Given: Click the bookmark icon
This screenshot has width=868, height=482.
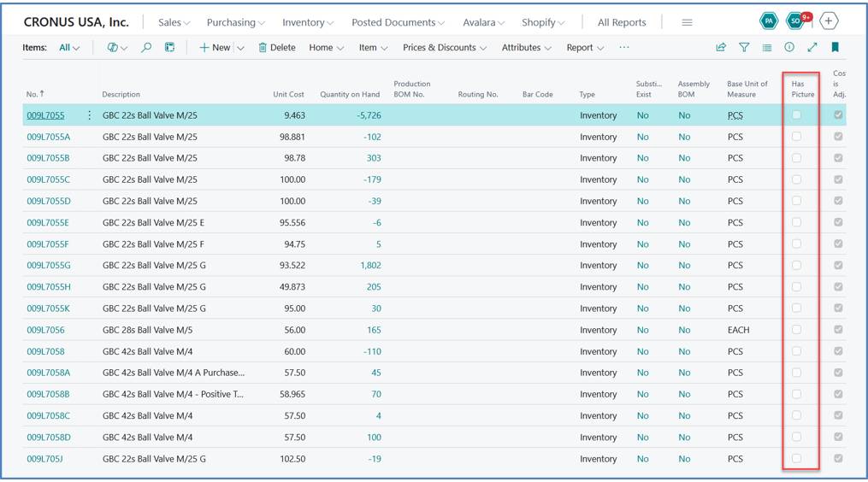Looking at the screenshot, I should click(x=836, y=48).
